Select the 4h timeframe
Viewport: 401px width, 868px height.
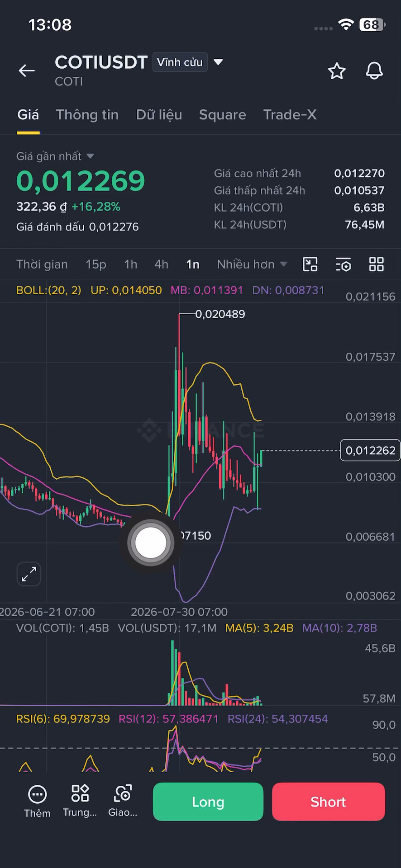pyautogui.click(x=162, y=264)
